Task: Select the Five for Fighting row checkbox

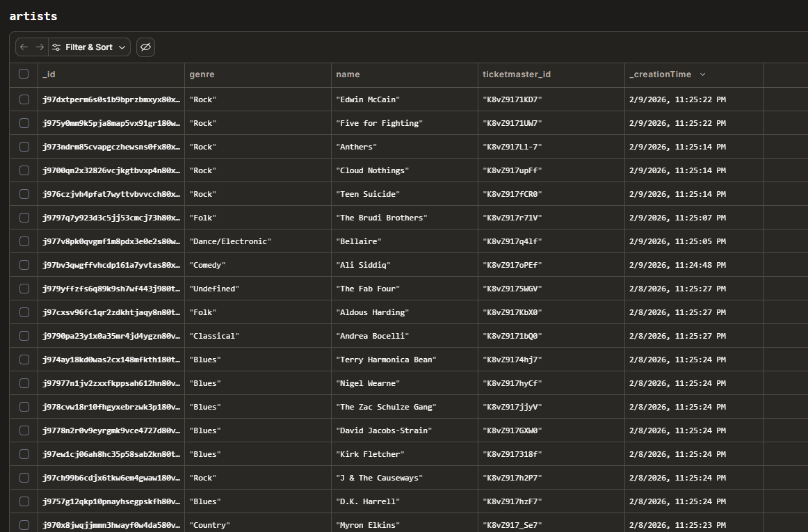Action: pos(24,122)
